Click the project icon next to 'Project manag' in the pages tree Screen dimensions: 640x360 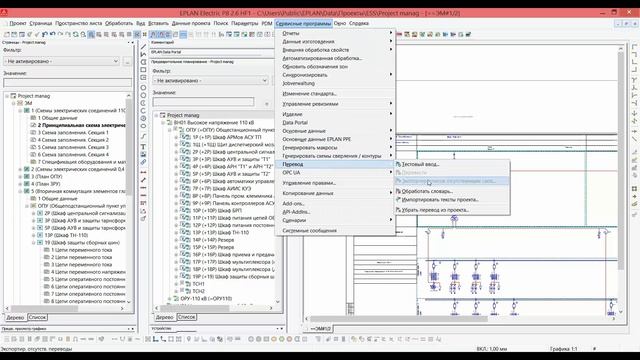point(13,96)
